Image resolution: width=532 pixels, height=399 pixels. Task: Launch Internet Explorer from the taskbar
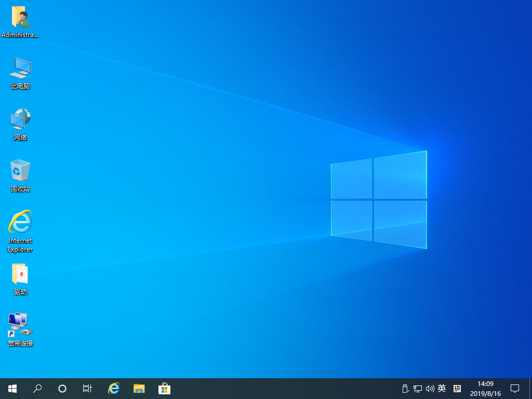point(113,388)
